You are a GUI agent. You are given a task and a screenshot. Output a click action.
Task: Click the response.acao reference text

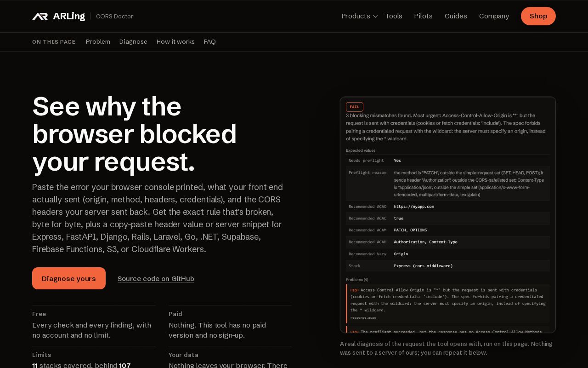click(363, 317)
